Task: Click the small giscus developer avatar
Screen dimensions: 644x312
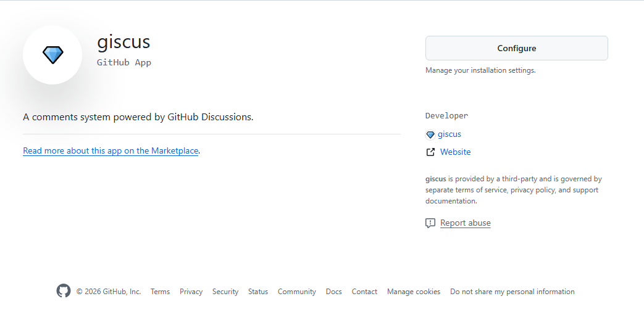Action: [x=430, y=134]
